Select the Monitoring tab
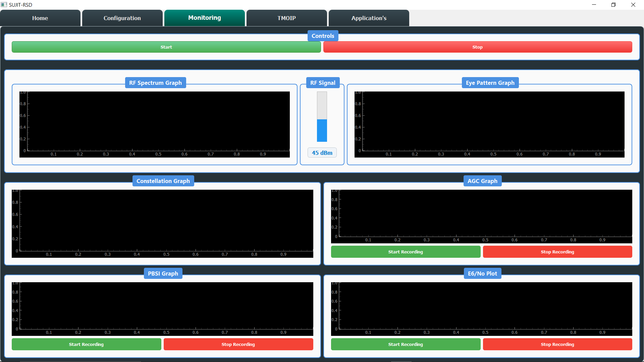Viewport: 644px width, 362px height. click(204, 18)
